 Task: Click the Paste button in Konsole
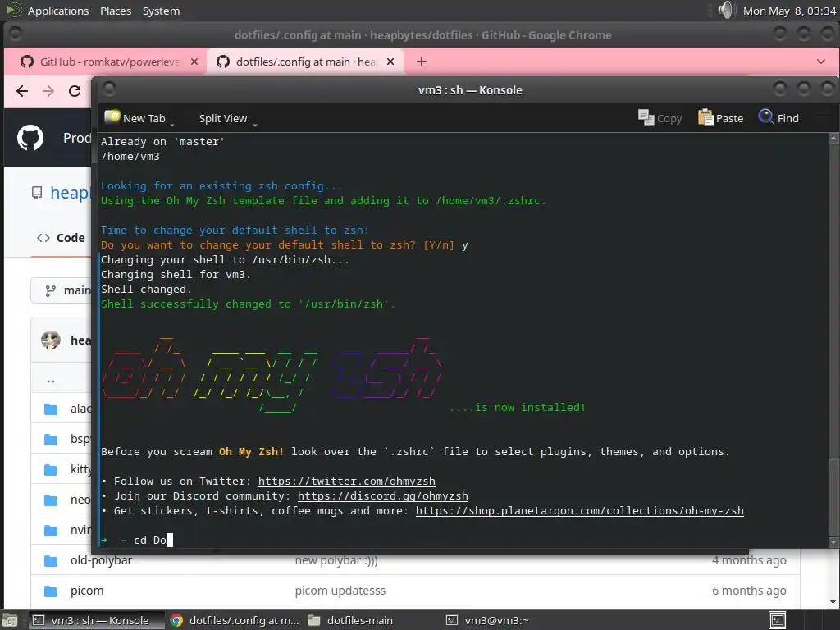(720, 118)
